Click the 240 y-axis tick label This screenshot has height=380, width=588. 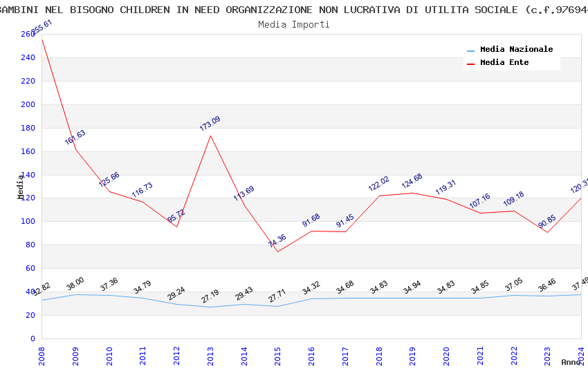click(28, 57)
